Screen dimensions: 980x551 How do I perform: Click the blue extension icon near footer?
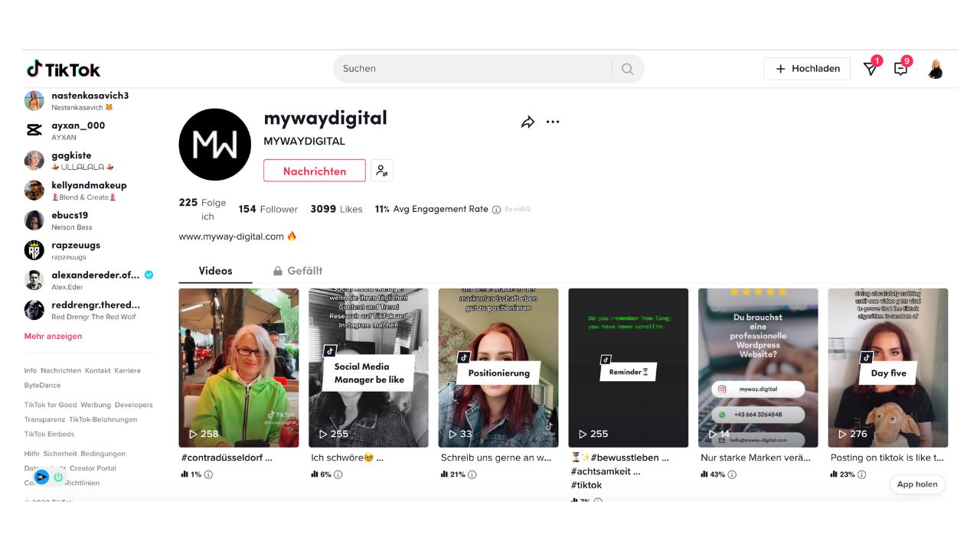click(x=42, y=477)
